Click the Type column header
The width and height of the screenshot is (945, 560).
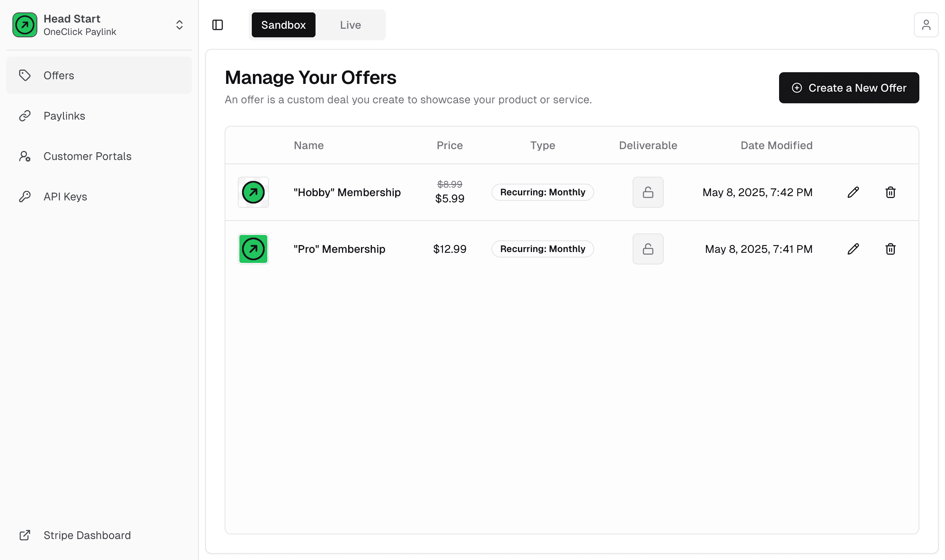[x=543, y=145]
